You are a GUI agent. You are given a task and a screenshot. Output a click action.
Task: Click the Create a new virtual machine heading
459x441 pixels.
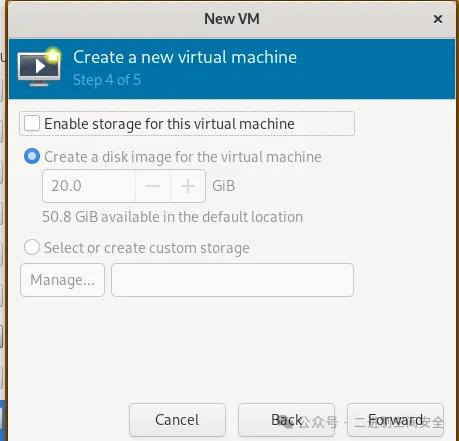(185, 57)
